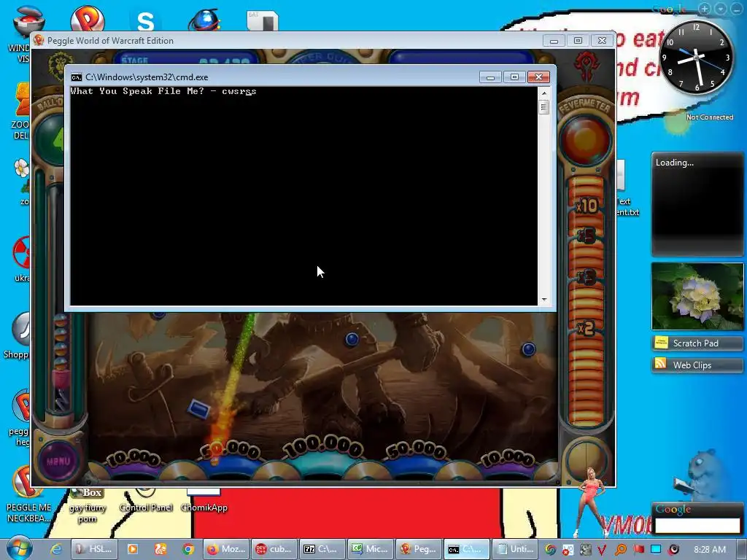Close the cmd.exe window
Viewport: 747px width, 560px height.
pos(539,77)
